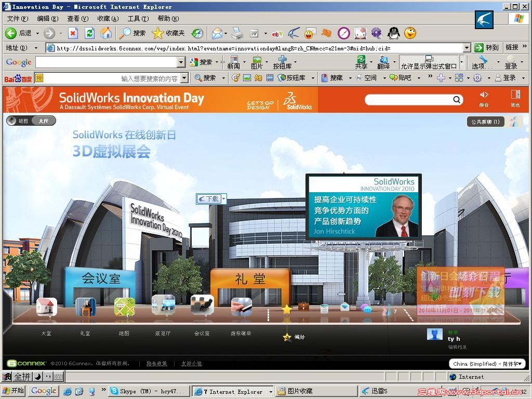532x399 pixels.
Task: Open the 工具(T) menu
Action: [x=138, y=19]
